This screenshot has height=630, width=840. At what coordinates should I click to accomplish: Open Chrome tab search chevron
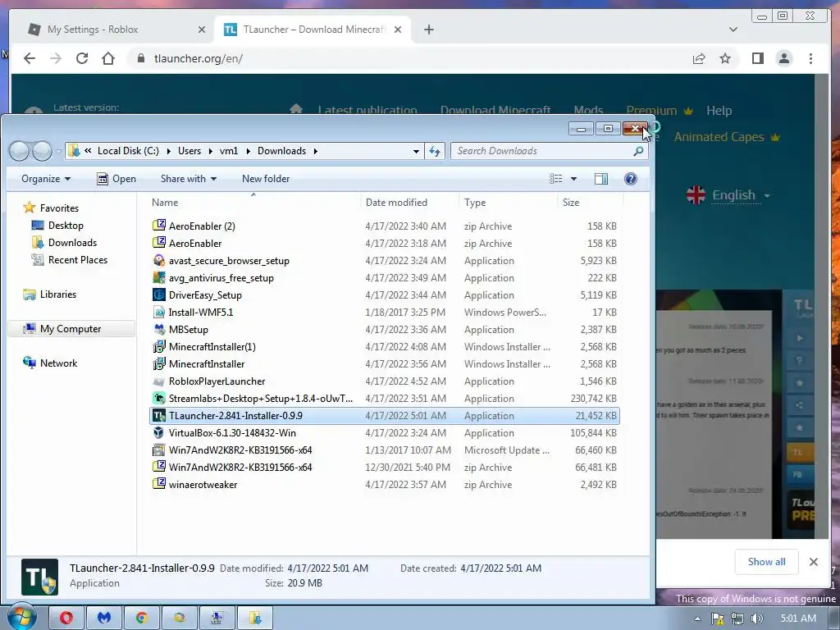pyautogui.click(x=733, y=30)
